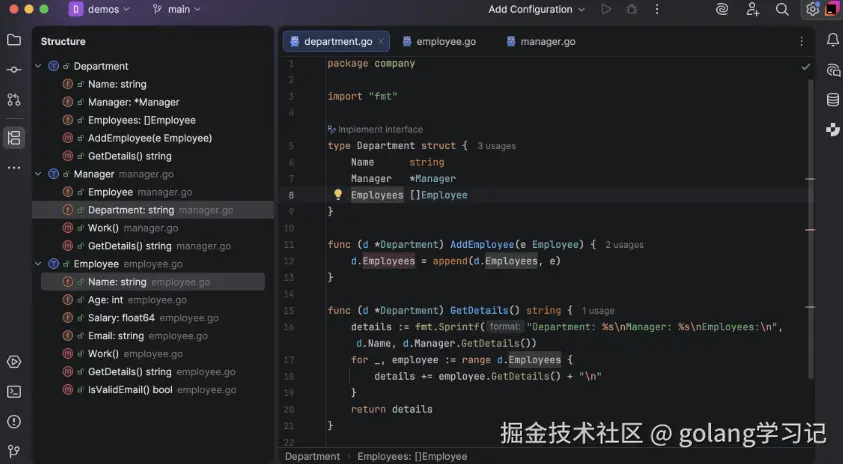
Task: Collapse the Department node in Structure
Action: pyautogui.click(x=38, y=66)
